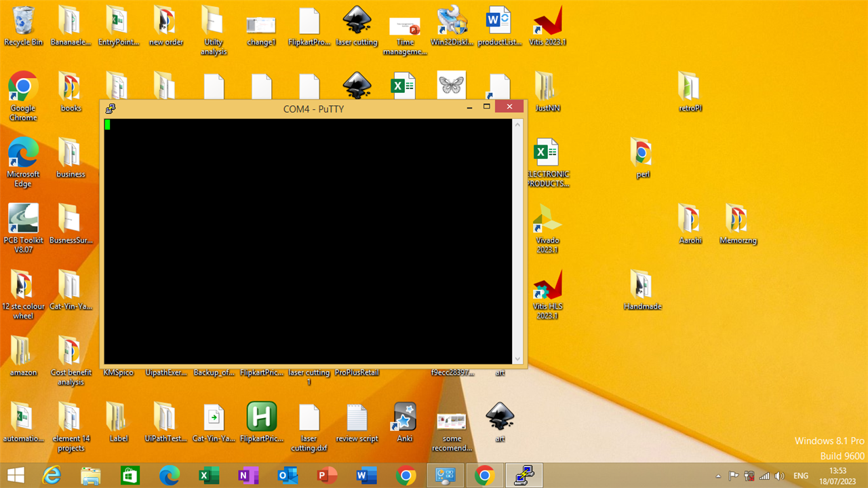Launch OneNote from the taskbar
The width and height of the screenshot is (868, 488).
248,476
